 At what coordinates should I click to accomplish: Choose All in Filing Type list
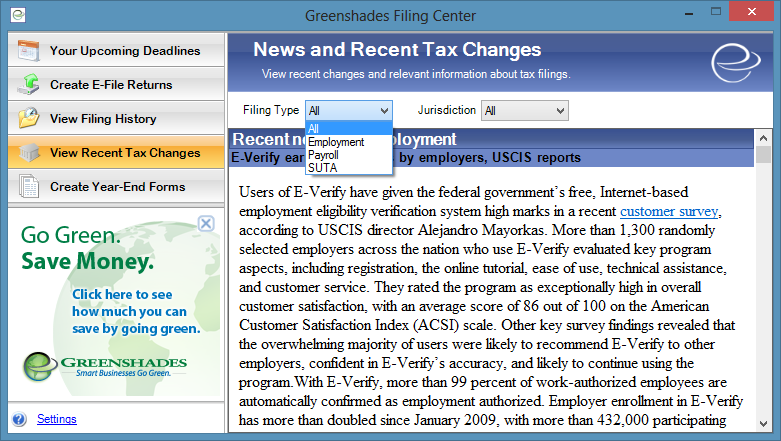pos(349,129)
